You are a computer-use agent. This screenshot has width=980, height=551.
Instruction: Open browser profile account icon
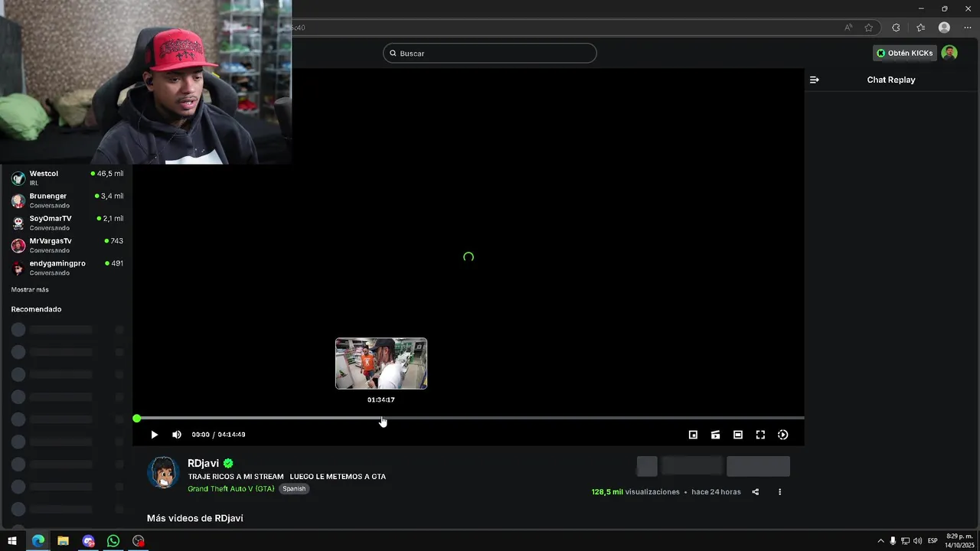(x=944, y=28)
